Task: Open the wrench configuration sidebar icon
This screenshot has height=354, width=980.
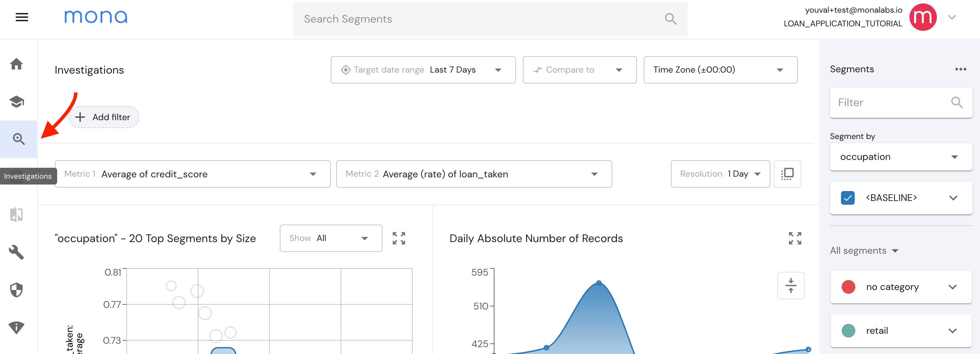Action: coord(16,252)
